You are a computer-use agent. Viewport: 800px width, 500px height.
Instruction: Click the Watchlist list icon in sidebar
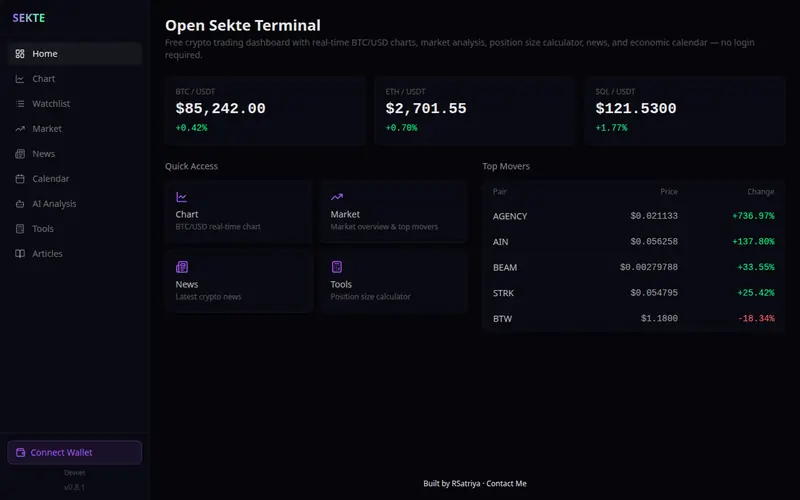[20, 104]
